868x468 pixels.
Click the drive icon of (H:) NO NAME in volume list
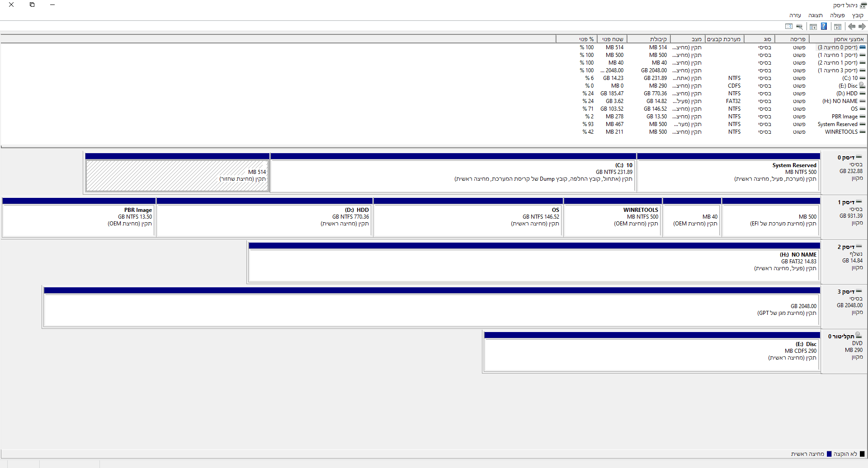coord(863,101)
